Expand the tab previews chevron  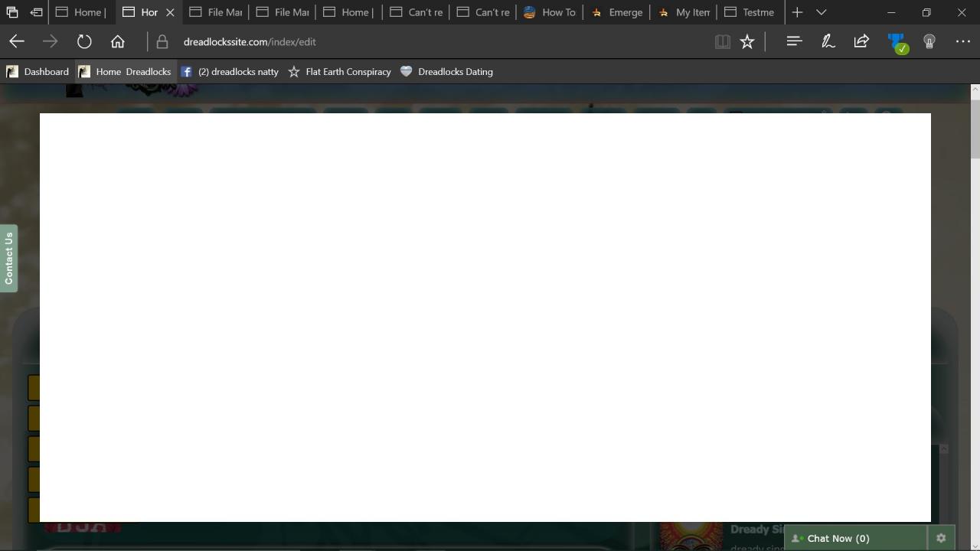point(822,12)
